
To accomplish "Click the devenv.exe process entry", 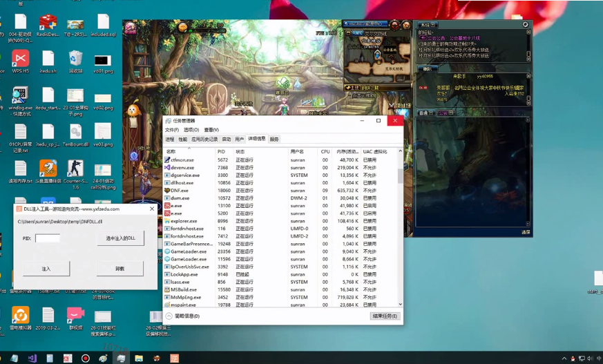I will 182,167.
